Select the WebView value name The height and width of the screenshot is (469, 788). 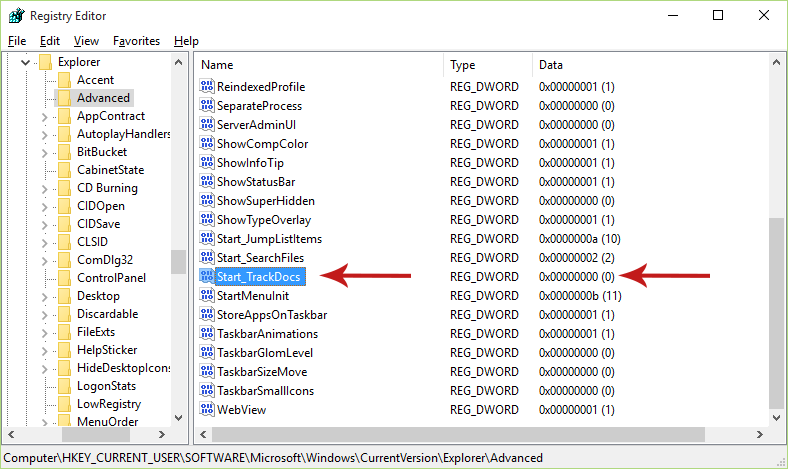242,410
